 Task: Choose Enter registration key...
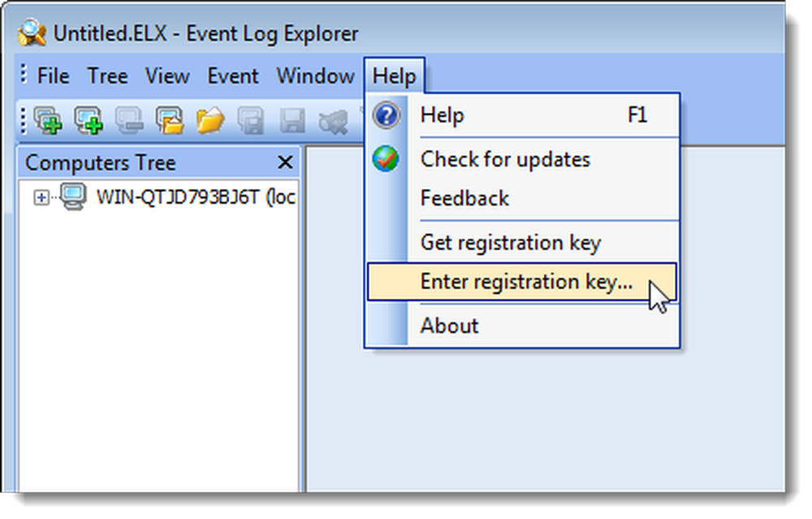click(x=522, y=282)
